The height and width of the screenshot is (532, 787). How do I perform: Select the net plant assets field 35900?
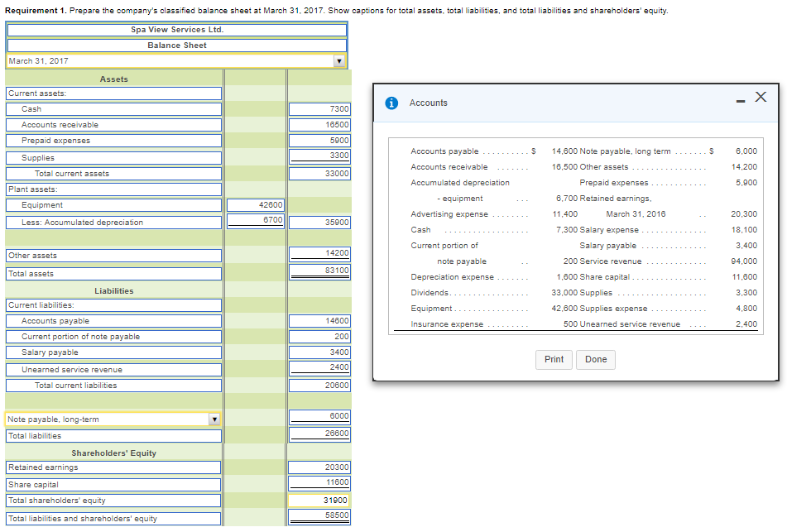tap(319, 223)
